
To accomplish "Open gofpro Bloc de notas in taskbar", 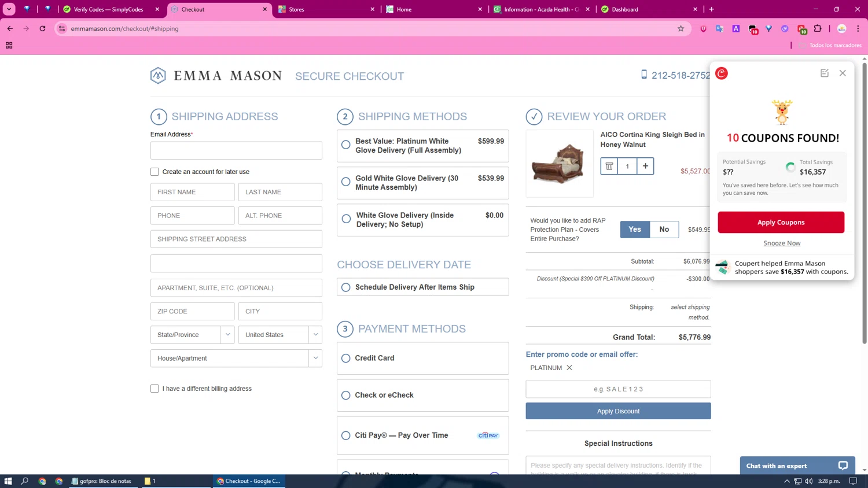I will 103,481.
